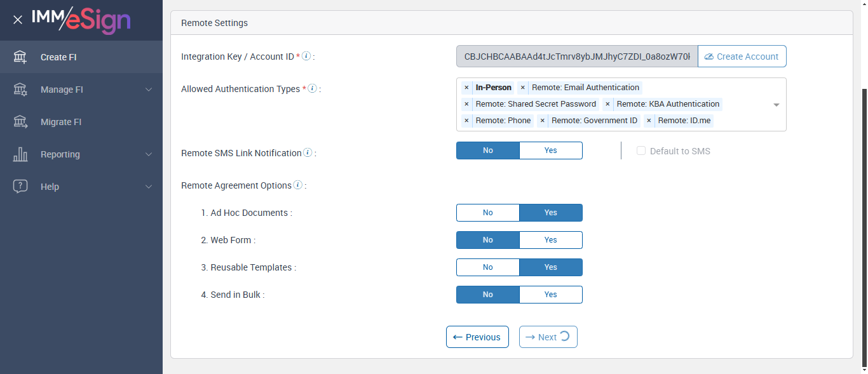Click the Migrate FI bank icon
Image resolution: width=868 pixels, height=374 pixels.
click(x=20, y=122)
